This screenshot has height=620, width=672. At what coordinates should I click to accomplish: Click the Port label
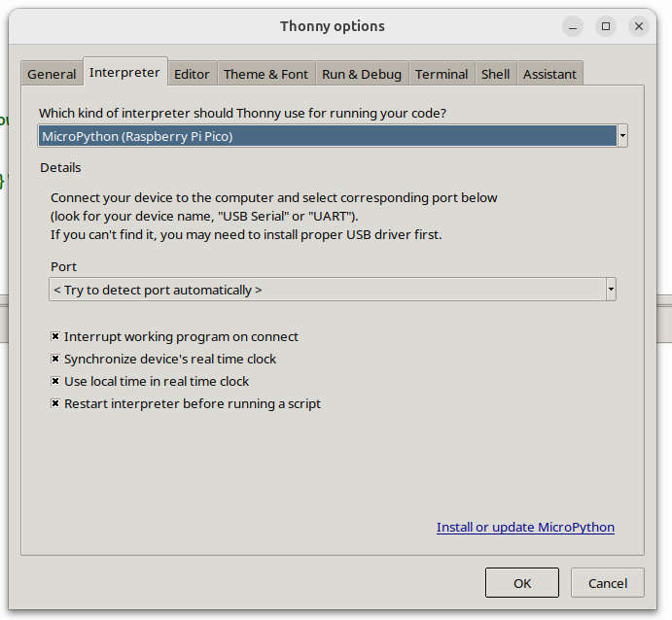63,266
